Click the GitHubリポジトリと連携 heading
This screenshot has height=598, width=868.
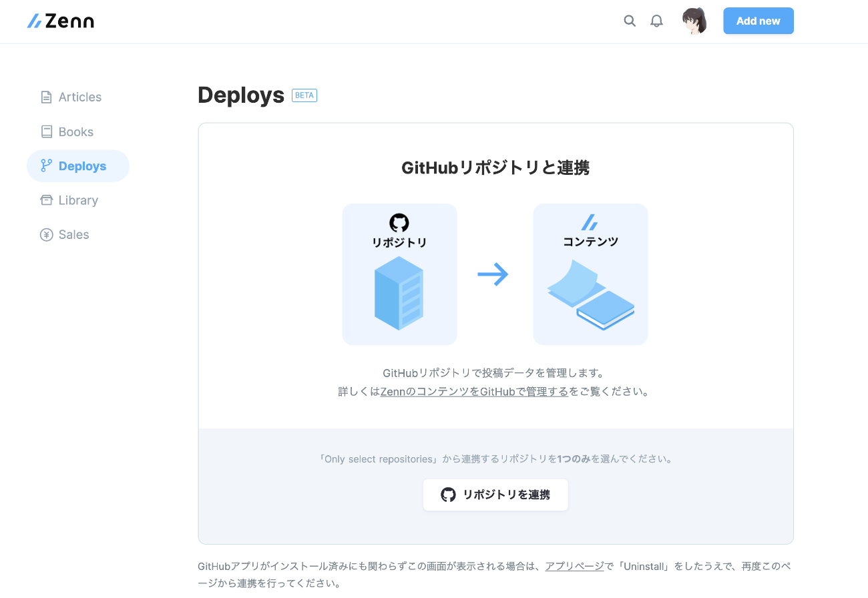click(495, 168)
